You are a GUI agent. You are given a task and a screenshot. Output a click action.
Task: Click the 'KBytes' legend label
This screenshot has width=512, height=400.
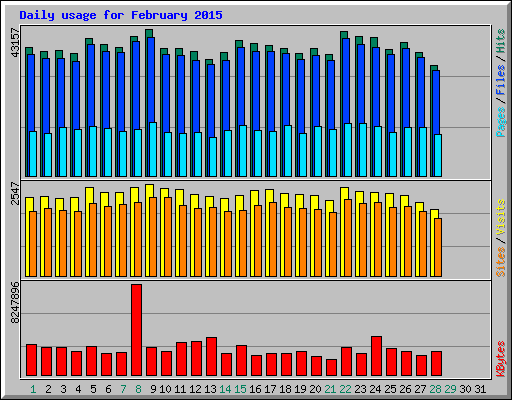click(501, 359)
